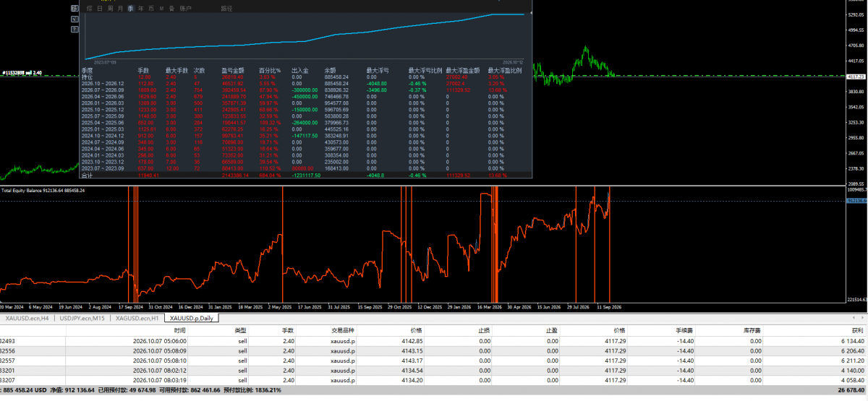Select the M tab in stats panel
This screenshot has width=868, height=401.
[161, 8]
